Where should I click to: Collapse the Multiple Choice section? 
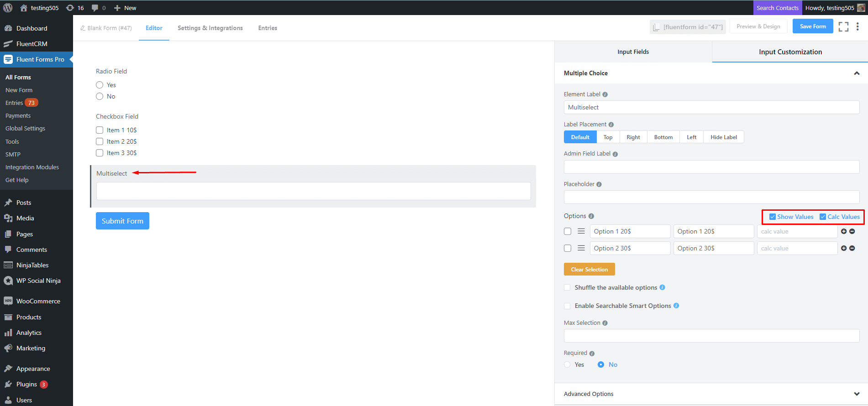(x=857, y=73)
